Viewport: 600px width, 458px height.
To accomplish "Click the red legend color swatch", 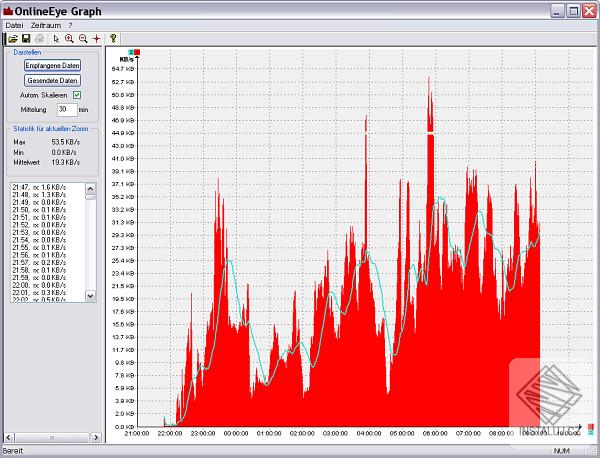I will (137, 50).
